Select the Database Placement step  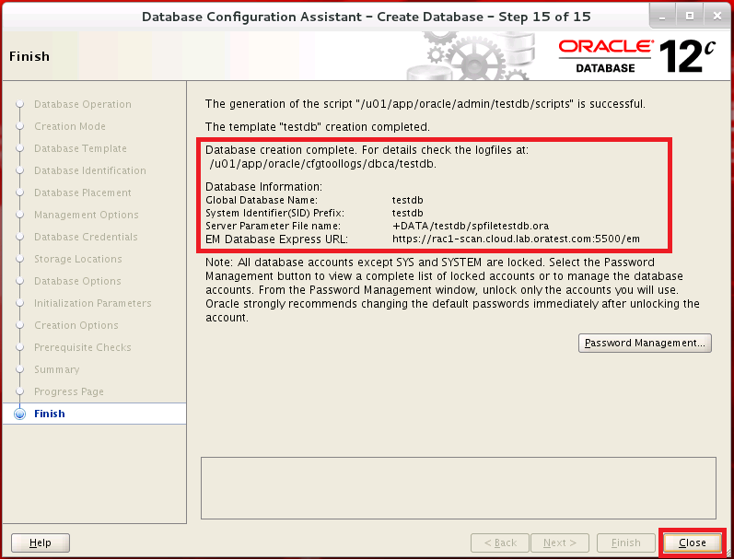tap(83, 192)
